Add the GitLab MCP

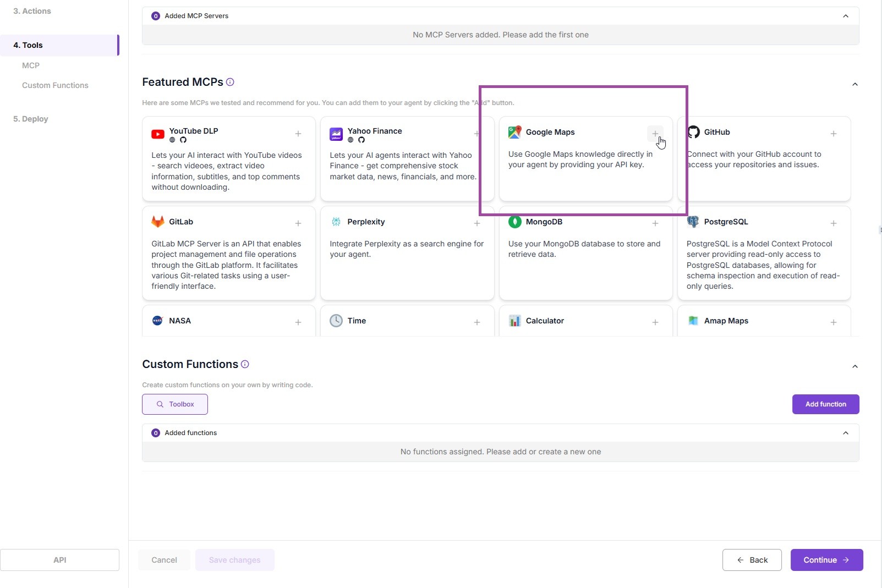pyautogui.click(x=298, y=223)
